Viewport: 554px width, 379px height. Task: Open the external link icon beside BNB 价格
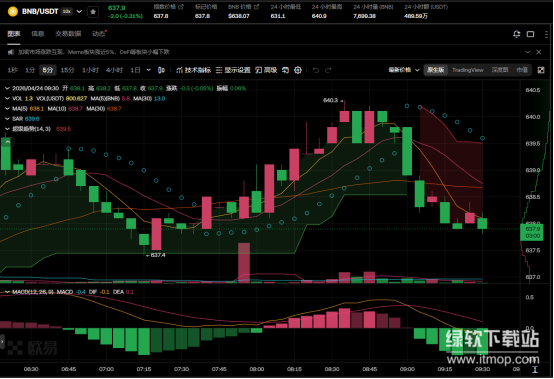257,7
